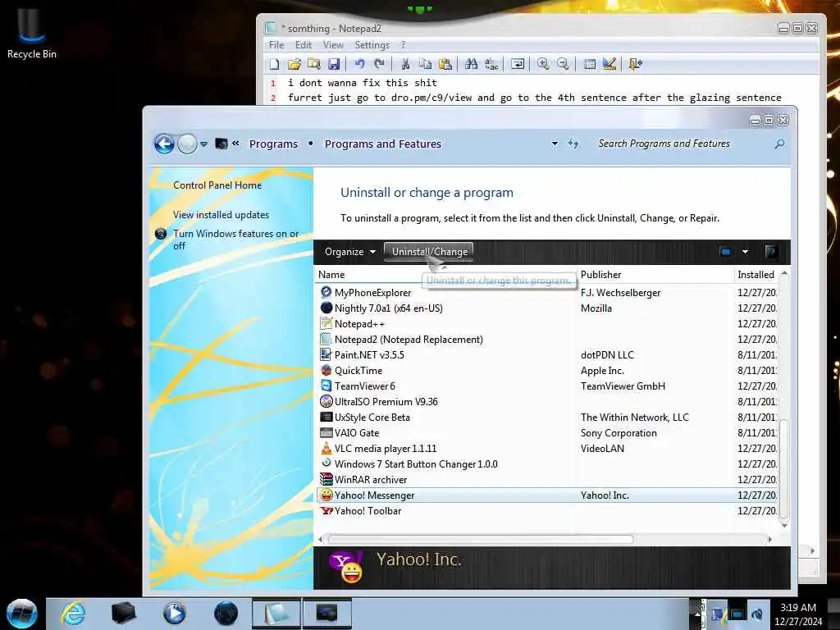The width and height of the screenshot is (840, 630).
Task: Open Notepad2 Edit menu
Action: tap(304, 45)
